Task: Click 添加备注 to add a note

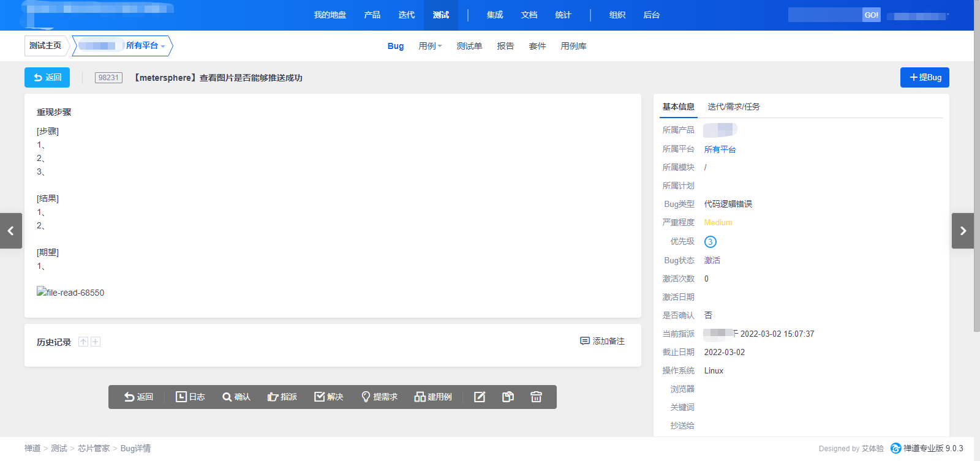Action: click(x=603, y=341)
